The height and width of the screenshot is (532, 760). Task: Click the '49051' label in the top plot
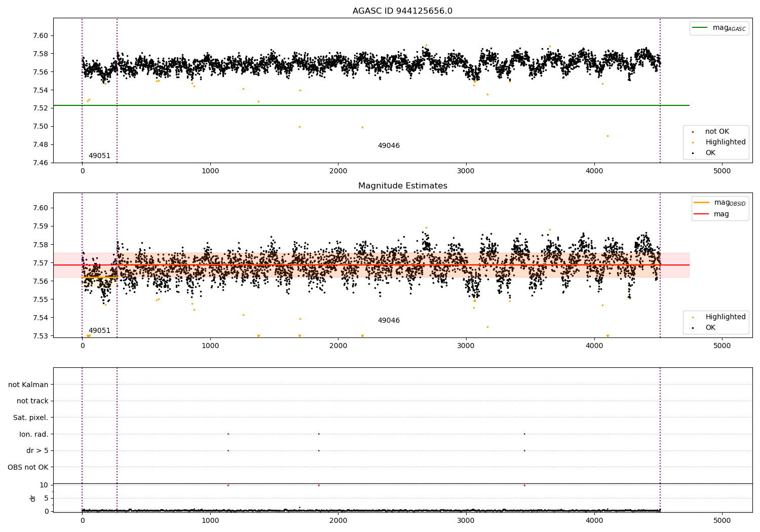pos(99,156)
